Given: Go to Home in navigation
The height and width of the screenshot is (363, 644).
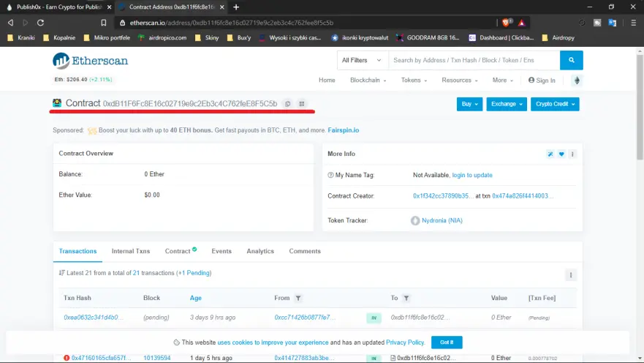Looking at the screenshot, I should tap(327, 81).
